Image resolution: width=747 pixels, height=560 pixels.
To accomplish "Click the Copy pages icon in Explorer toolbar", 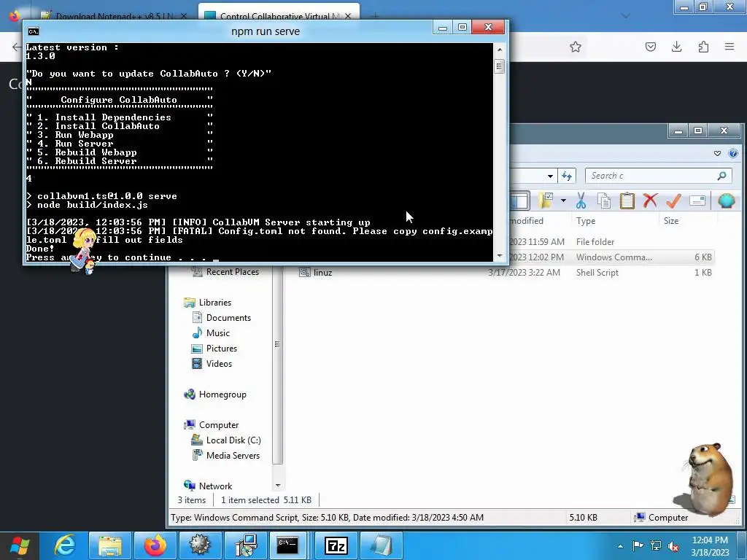I will click(x=604, y=201).
